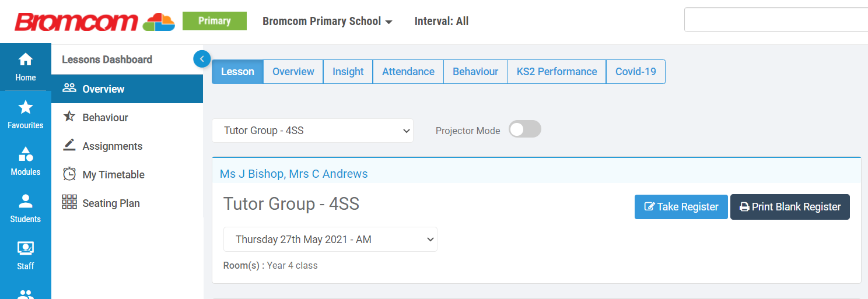Viewport: 868px width, 299px height.
Task: Switch to the Attendance tab
Action: (x=408, y=72)
